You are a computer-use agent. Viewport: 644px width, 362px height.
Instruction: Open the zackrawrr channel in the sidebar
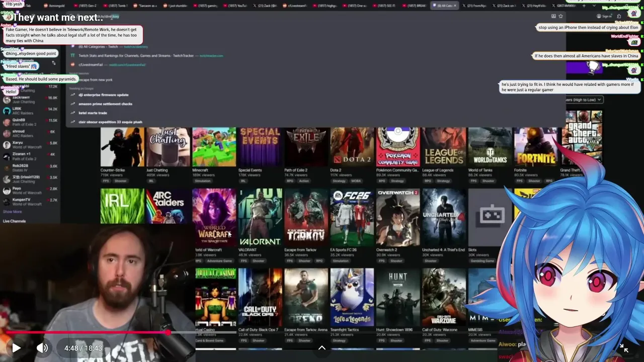[30, 100]
